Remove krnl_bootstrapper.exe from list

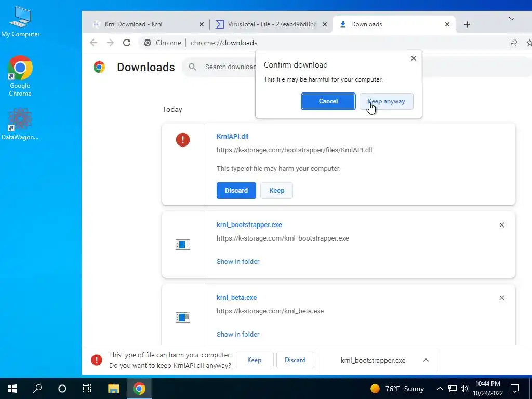(502, 225)
